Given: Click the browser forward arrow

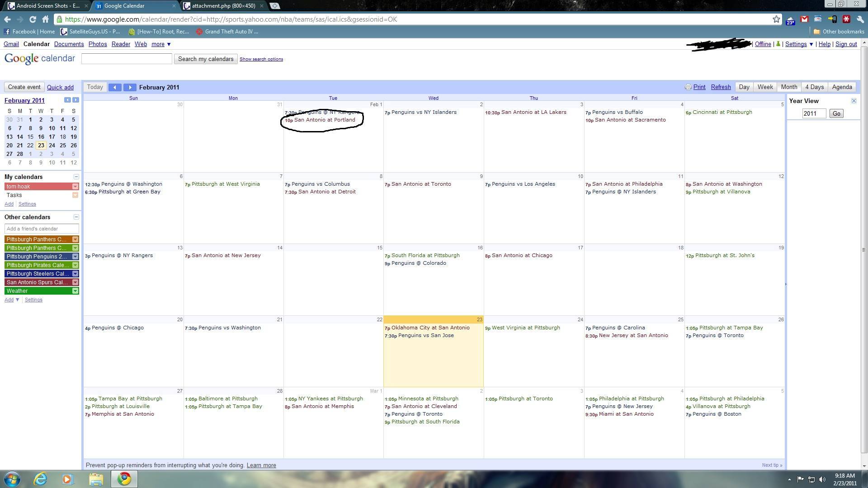Looking at the screenshot, I should point(20,19).
